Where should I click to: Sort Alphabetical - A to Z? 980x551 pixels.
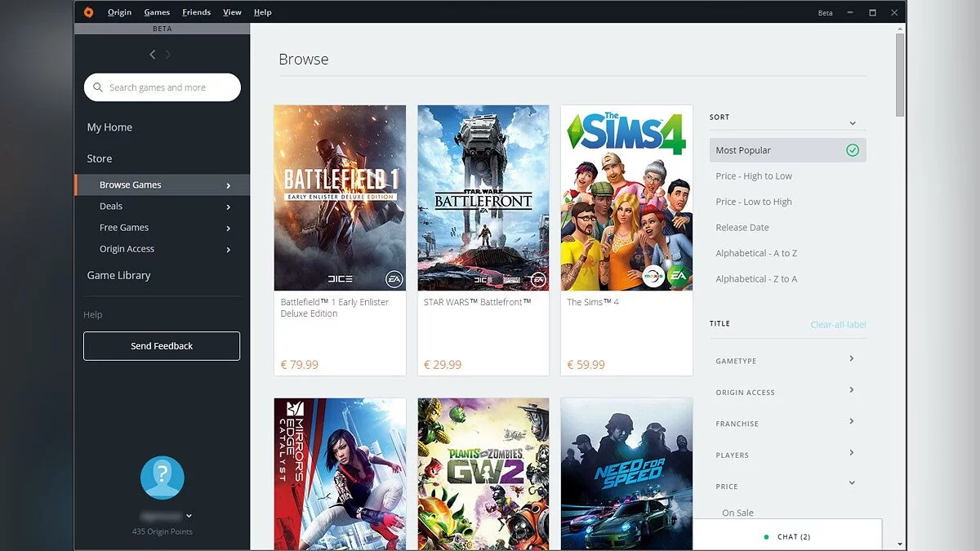click(x=756, y=253)
